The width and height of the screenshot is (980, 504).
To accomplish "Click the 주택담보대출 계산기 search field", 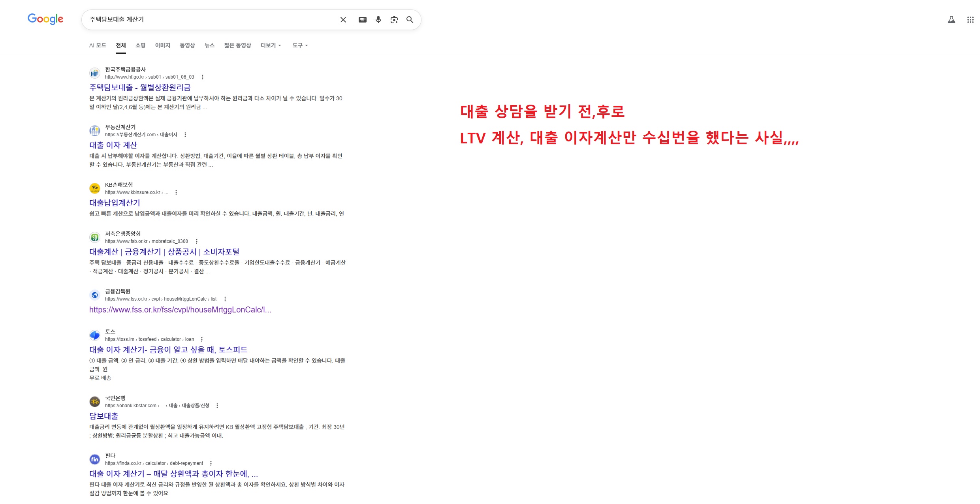I will pyautogui.click(x=211, y=20).
